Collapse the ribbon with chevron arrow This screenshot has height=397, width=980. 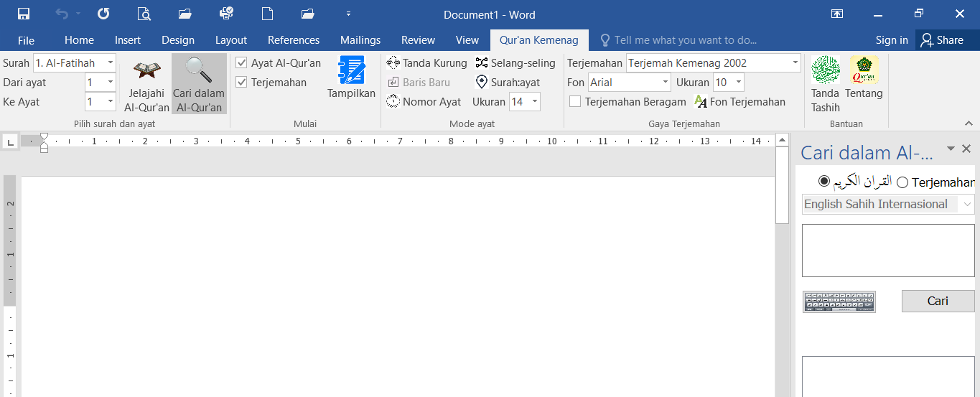[968, 123]
